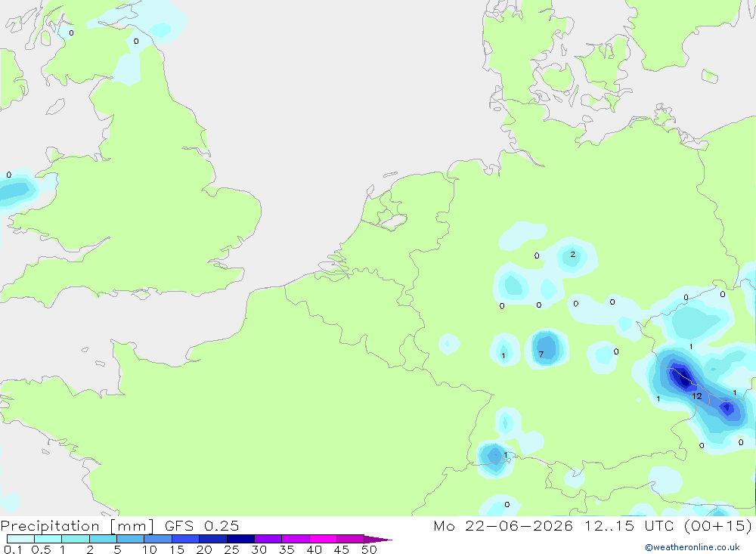Click the '7' precipitation value on the map
The height and width of the screenshot is (554, 756).
coord(541,354)
